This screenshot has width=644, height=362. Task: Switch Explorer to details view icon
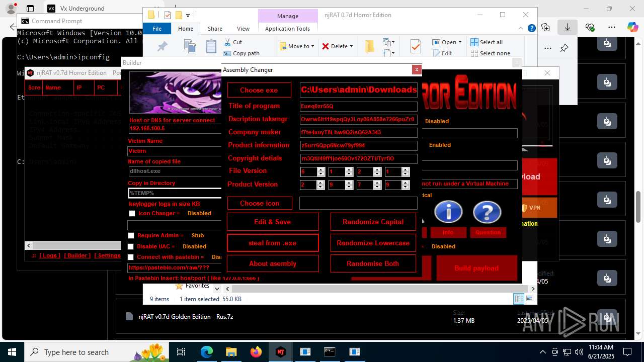519,299
